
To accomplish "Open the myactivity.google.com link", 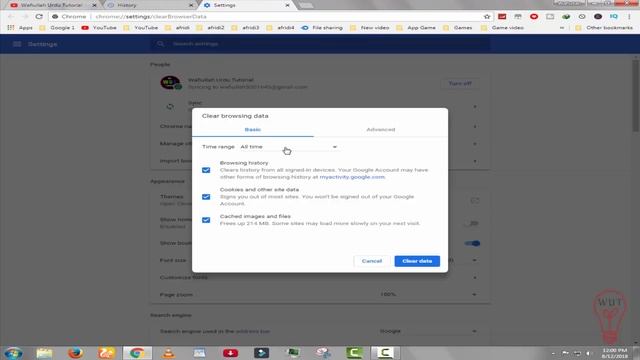I will point(352,177).
